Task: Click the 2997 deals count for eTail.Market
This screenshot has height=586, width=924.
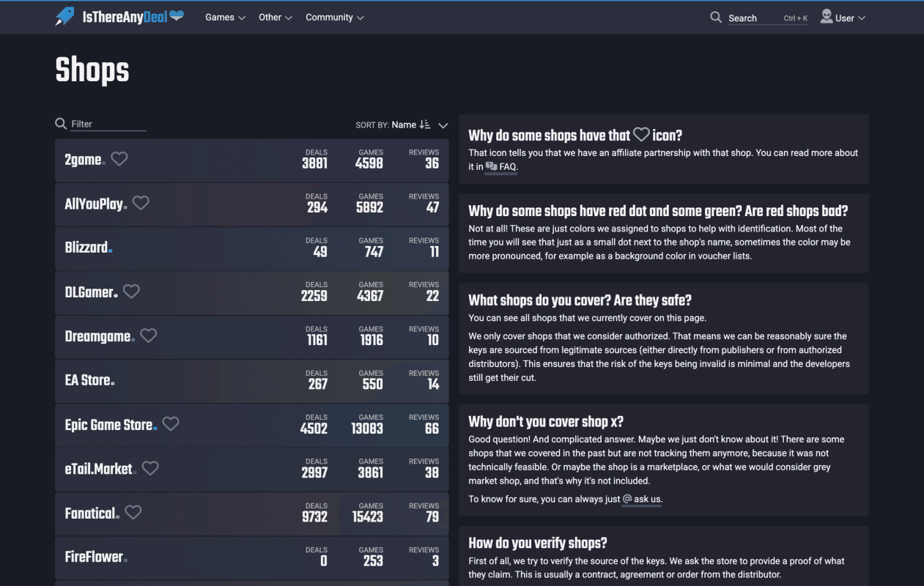Action: pos(314,472)
